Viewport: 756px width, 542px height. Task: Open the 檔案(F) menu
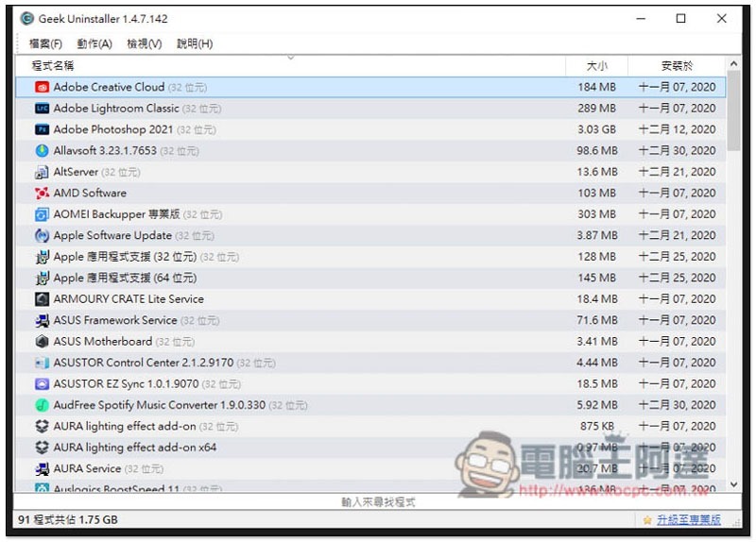tap(45, 43)
